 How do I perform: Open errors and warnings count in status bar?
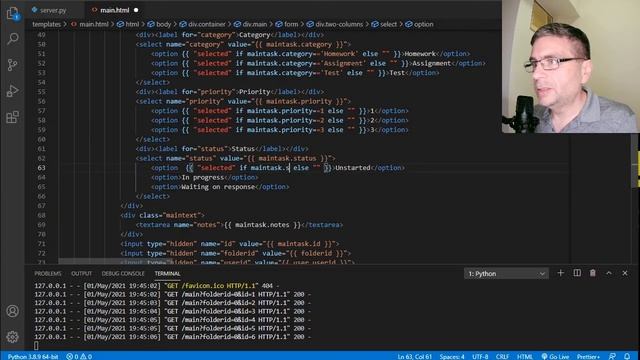(x=79, y=356)
